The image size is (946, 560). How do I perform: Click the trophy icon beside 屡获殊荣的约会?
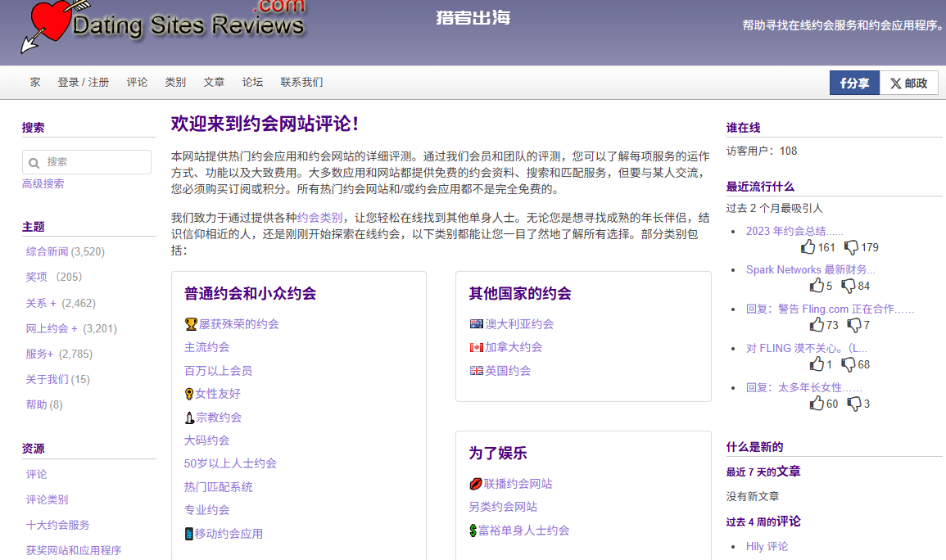click(x=191, y=324)
